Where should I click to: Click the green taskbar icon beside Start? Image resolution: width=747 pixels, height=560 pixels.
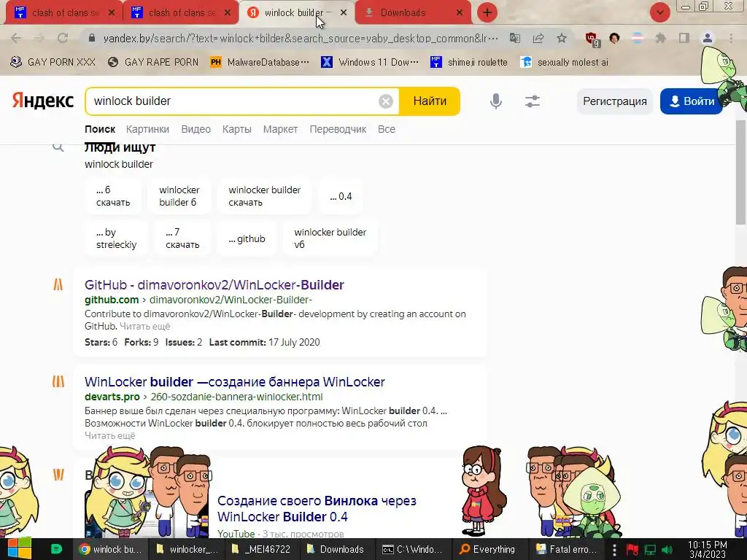tap(56, 549)
